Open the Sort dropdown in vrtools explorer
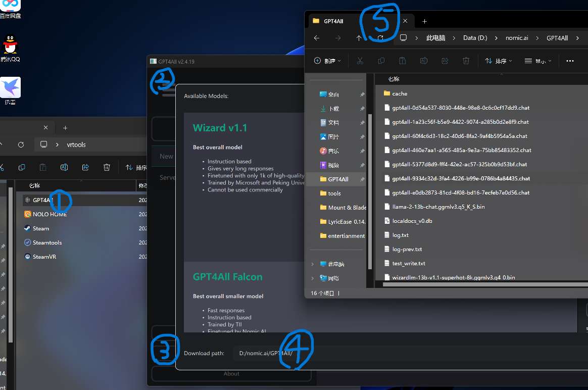Screen dimensions: 588x390 [136, 167]
